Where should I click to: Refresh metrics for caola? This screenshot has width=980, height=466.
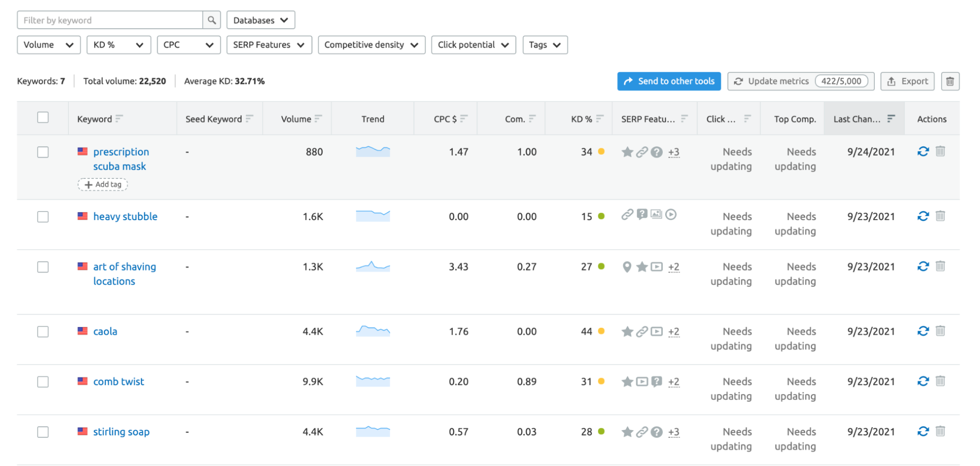(923, 331)
